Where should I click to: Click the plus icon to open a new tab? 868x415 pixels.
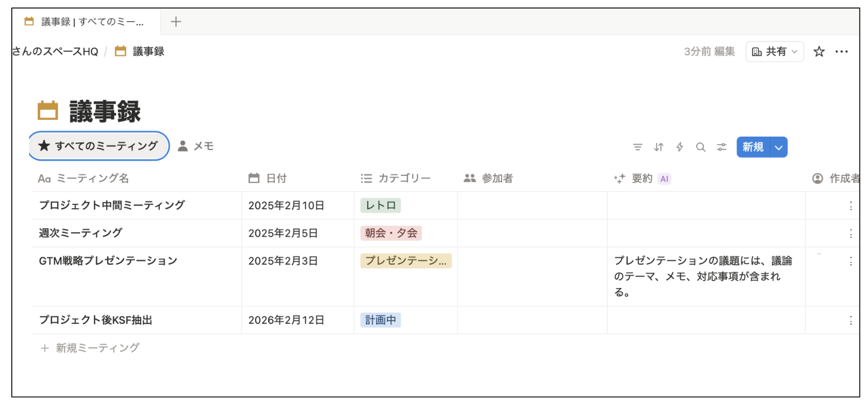[176, 21]
